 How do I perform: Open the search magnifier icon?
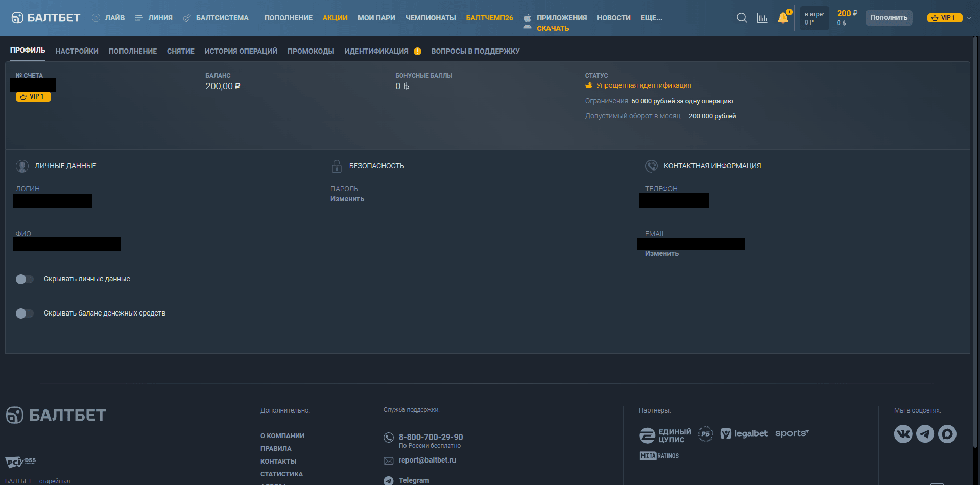[x=742, y=18]
